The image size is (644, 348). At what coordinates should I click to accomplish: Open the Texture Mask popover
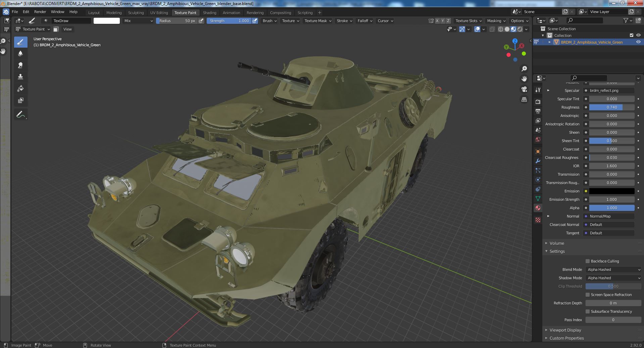[x=317, y=21]
